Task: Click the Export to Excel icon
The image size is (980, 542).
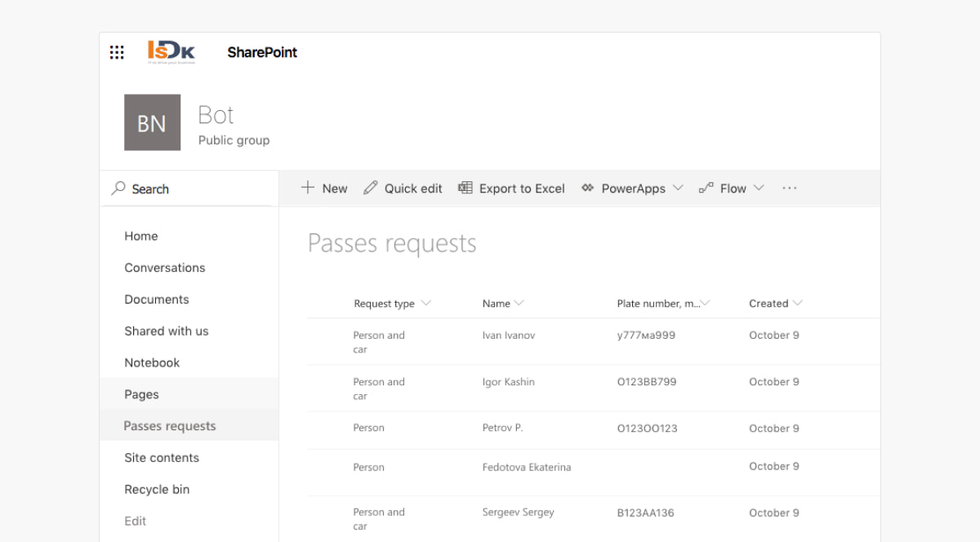Action: [465, 188]
